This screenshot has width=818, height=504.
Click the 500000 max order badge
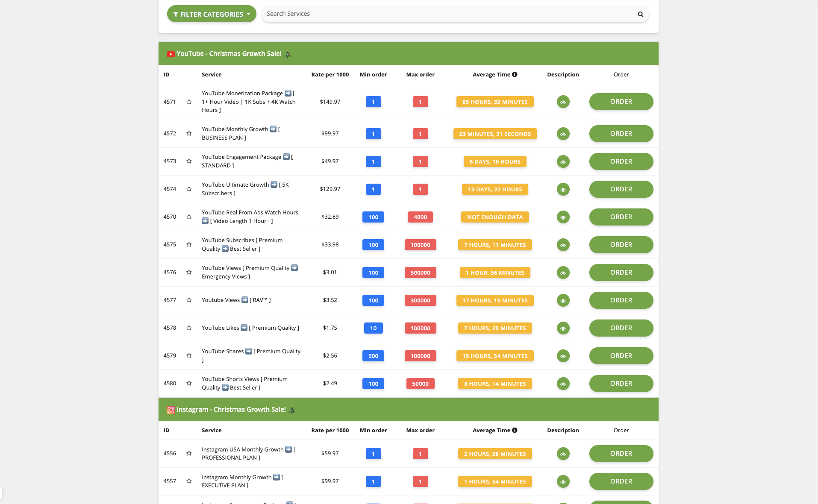pyautogui.click(x=420, y=273)
